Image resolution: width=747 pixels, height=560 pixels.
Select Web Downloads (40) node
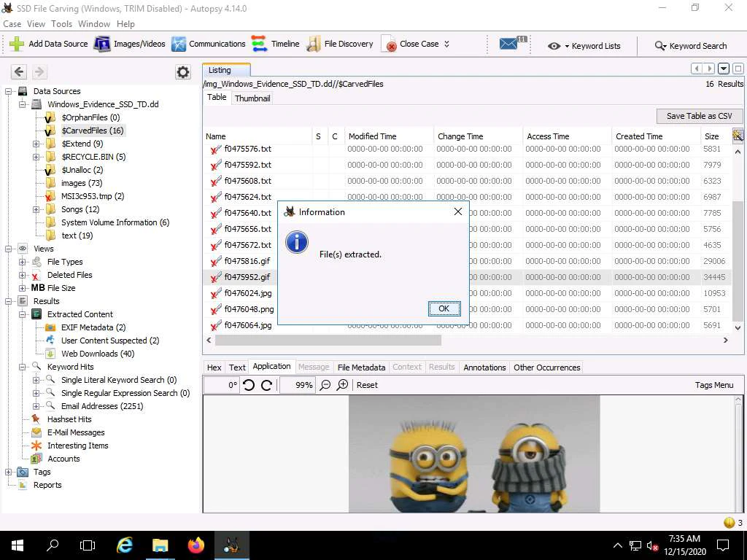pos(98,354)
